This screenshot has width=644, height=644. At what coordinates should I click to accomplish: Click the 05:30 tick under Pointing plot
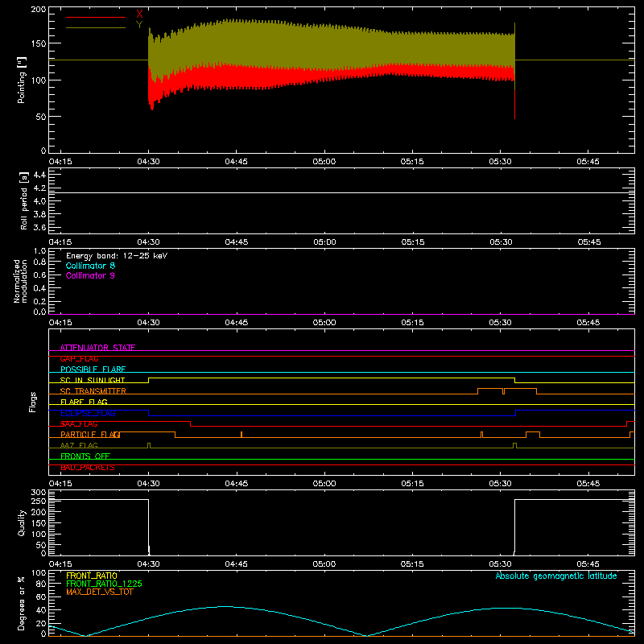pyautogui.click(x=500, y=162)
